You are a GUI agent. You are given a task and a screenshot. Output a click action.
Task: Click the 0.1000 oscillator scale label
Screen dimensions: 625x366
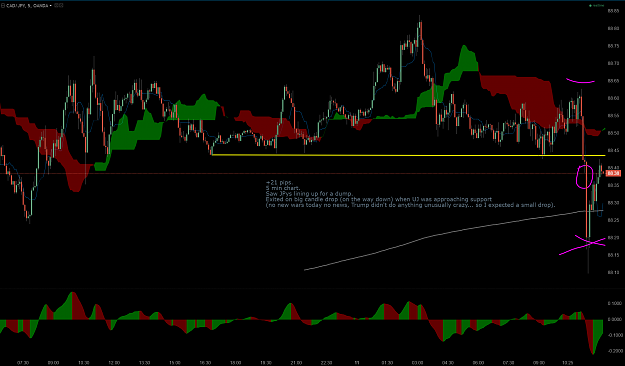coord(615,303)
